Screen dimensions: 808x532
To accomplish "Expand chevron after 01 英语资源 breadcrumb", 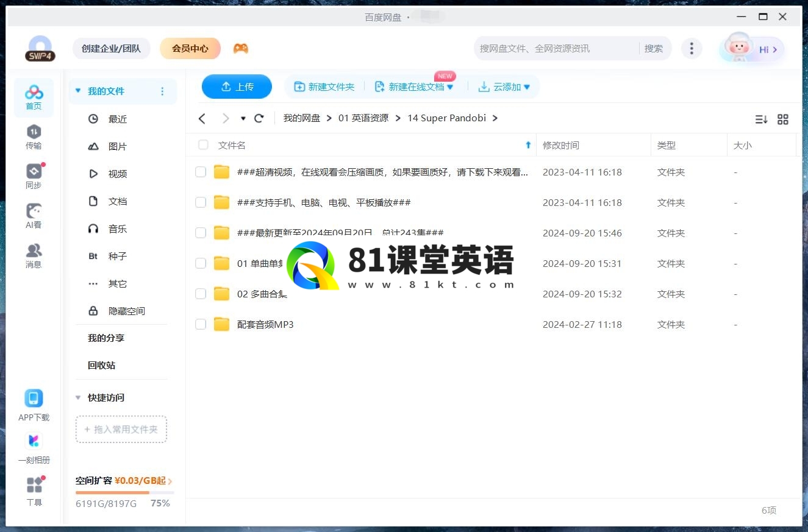I will (x=398, y=118).
